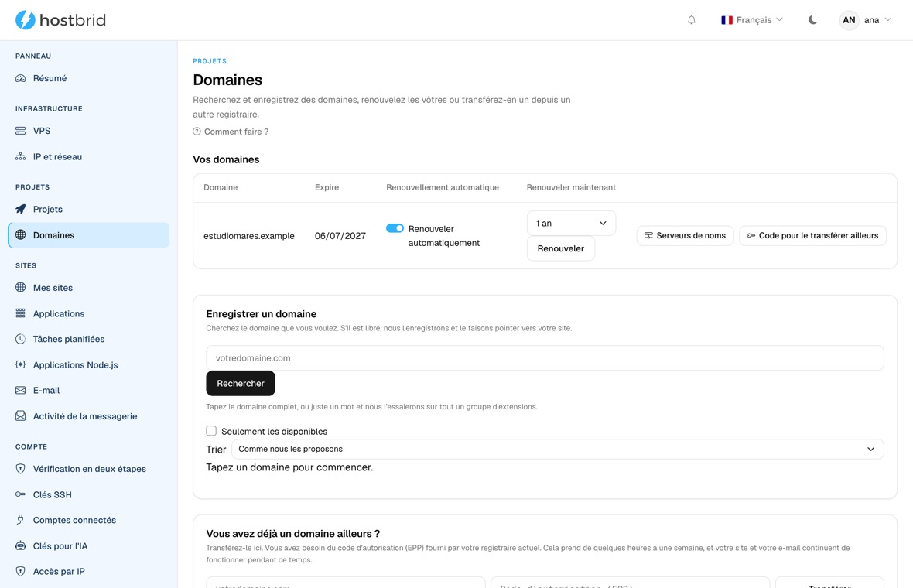Click the Applications Node.js braces icon

point(20,364)
